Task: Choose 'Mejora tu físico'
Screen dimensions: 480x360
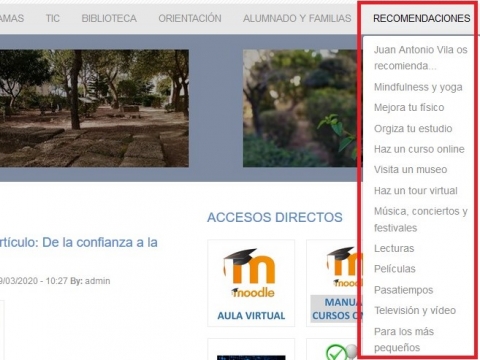Action: click(409, 107)
